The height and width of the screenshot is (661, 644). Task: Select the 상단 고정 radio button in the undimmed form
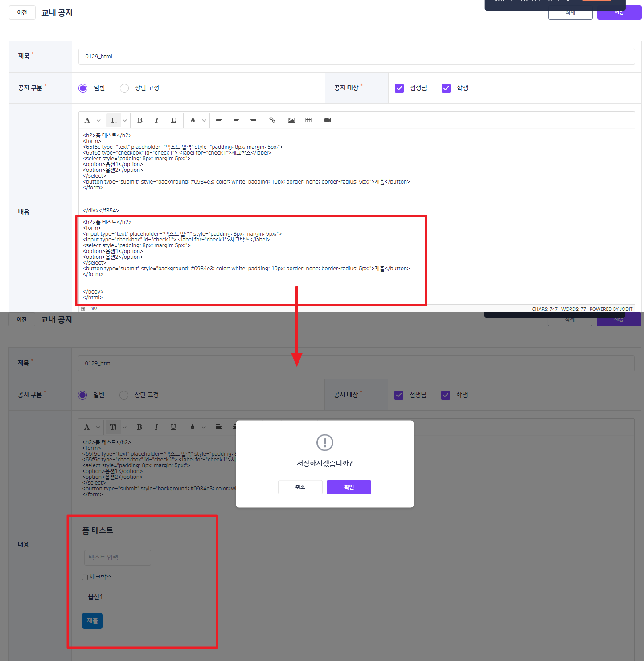[x=124, y=88]
